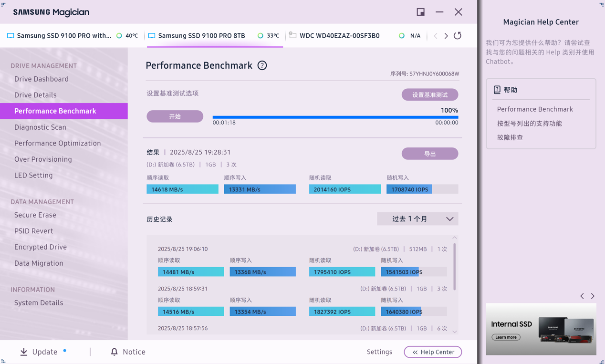The height and width of the screenshot is (364, 605).
Task: Click the compact window mode icon
Action: pyautogui.click(x=420, y=12)
